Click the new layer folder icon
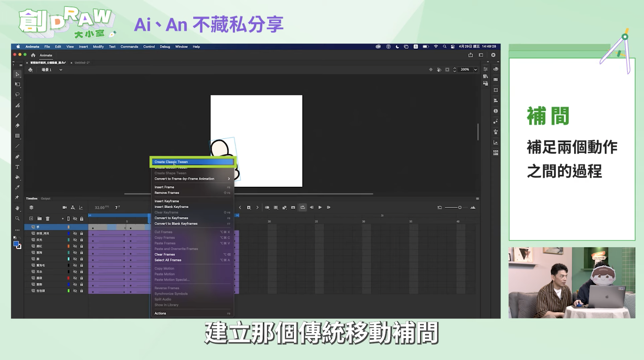 pos(40,218)
